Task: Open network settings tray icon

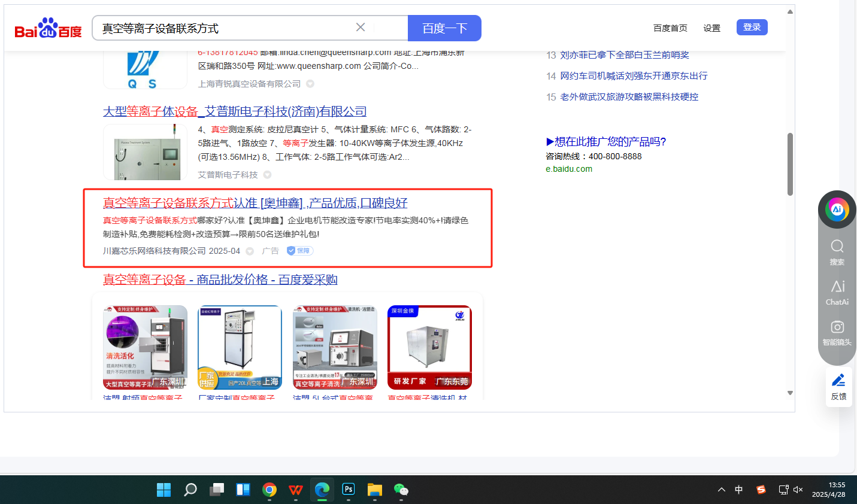Action: (783, 490)
